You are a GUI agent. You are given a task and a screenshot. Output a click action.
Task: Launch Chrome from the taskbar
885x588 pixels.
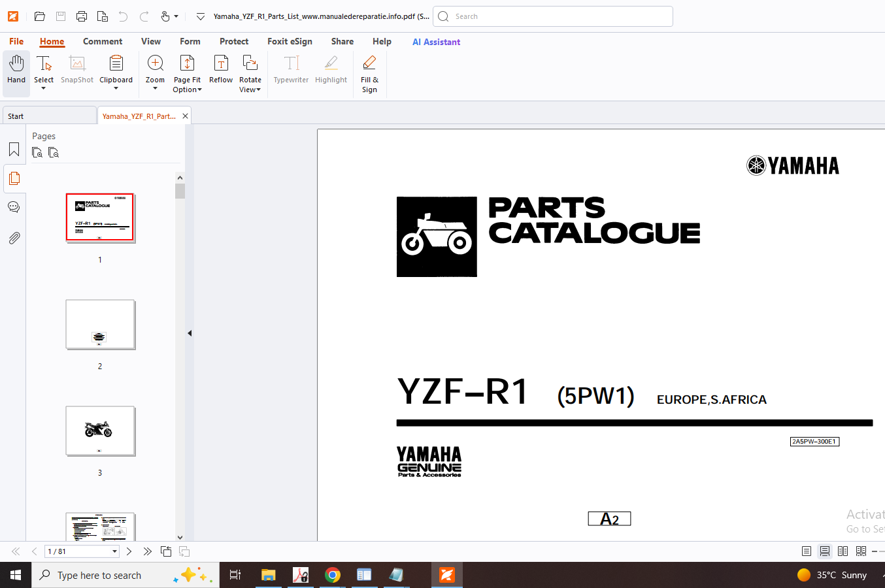coord(333,575)
